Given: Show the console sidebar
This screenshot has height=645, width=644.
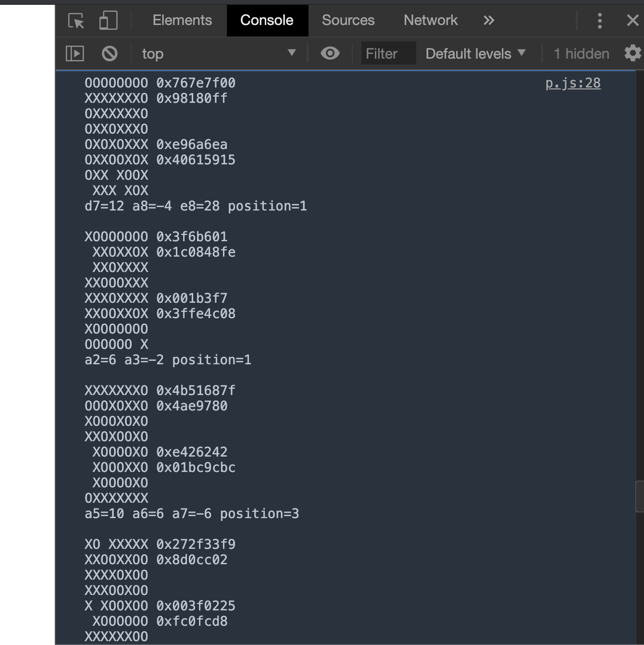Looking at the screenshot, I should (74, 53).
